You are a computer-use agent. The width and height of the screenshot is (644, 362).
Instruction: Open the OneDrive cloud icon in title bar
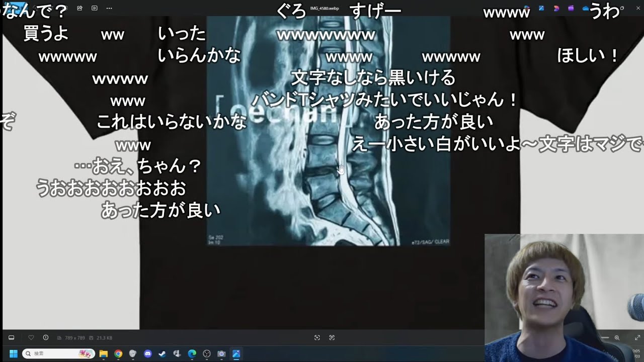tap(586, 8)
